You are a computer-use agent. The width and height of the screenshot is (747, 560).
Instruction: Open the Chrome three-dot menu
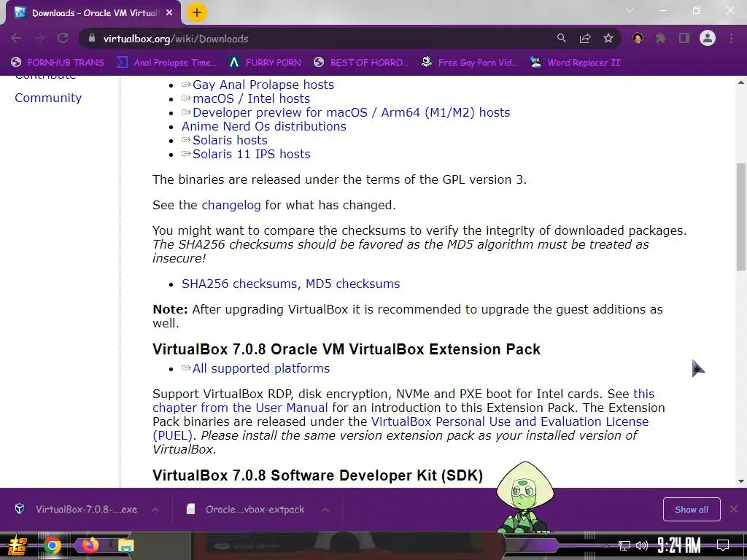coord(731,39)
